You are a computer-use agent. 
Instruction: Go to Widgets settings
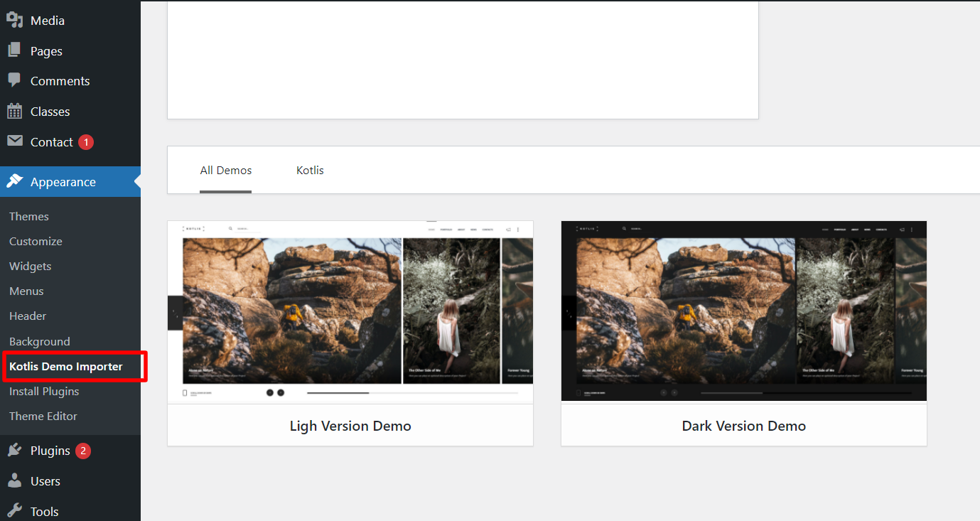31,267
